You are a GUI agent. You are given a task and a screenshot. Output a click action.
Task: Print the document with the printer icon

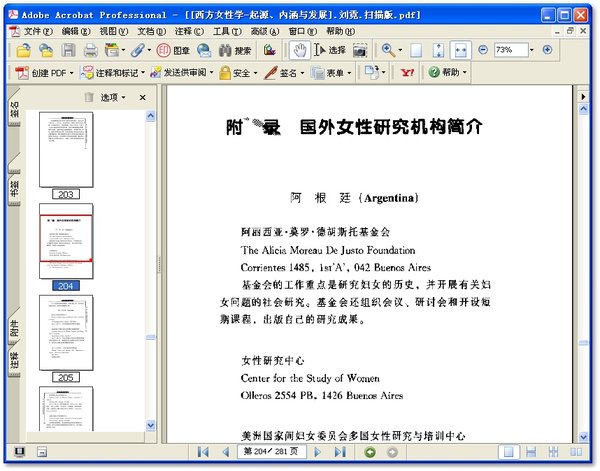(x=91, y=50)
